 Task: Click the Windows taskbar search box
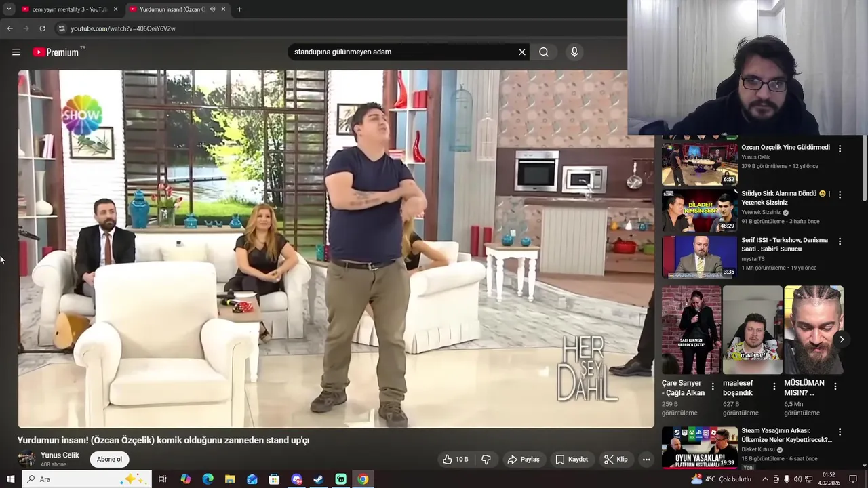(x=87, y=479)
